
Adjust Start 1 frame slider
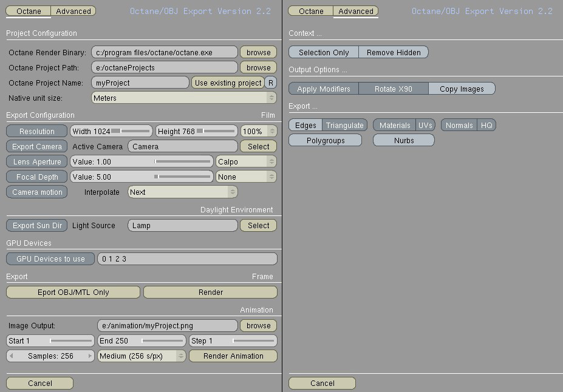(x=50, y=340)
